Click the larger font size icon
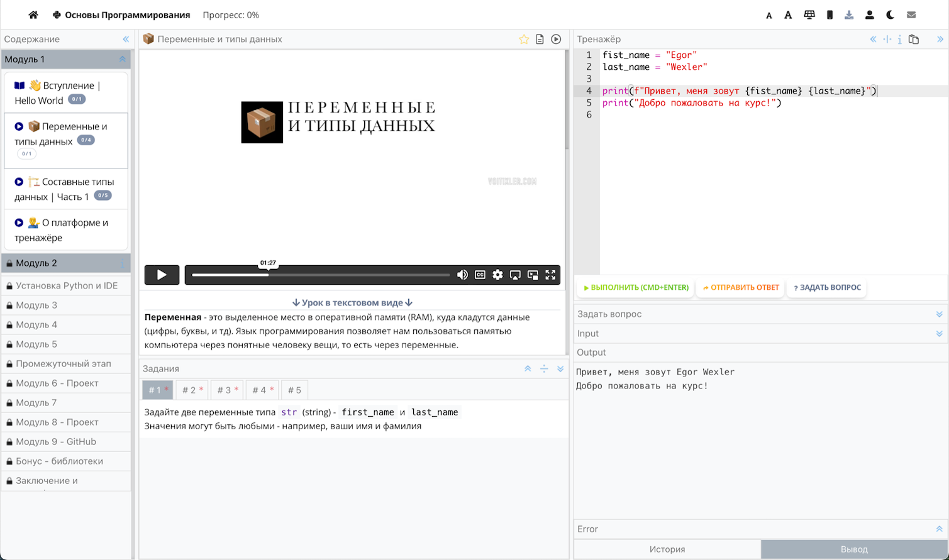The width and height of the screenshot is (949, 560). (x=788, y=15)
